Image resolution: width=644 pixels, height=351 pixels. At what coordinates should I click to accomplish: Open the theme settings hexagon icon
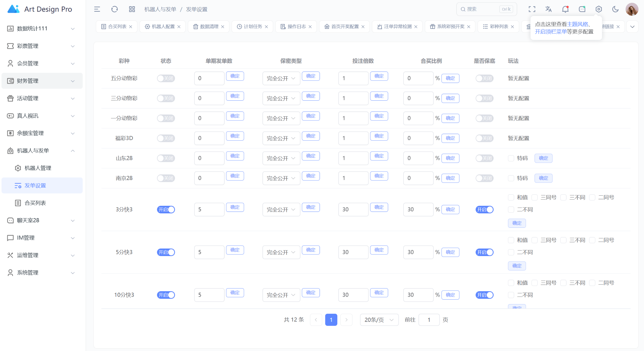pyautogui.click(x=599, y=9)
